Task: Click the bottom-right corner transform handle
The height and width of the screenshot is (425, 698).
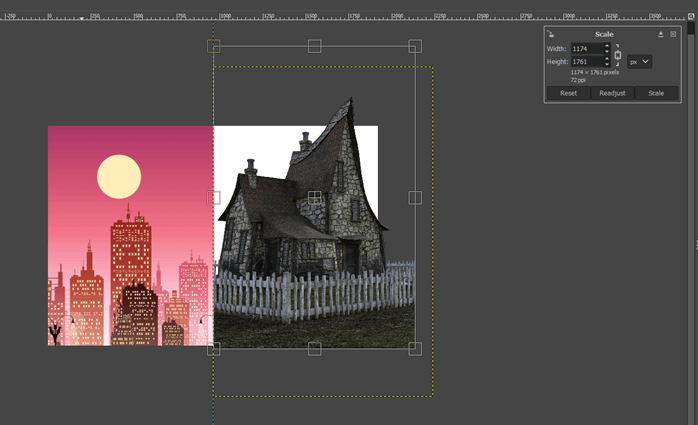Action: point(415,348)
